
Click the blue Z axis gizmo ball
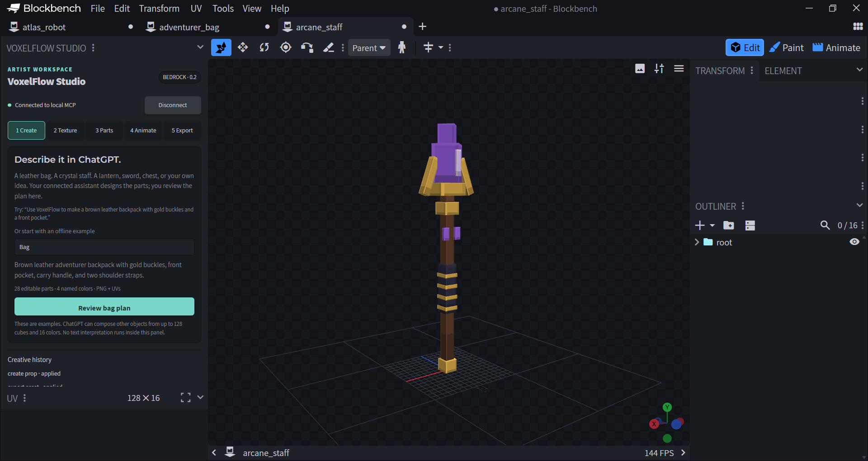click(x=676, y=424)
